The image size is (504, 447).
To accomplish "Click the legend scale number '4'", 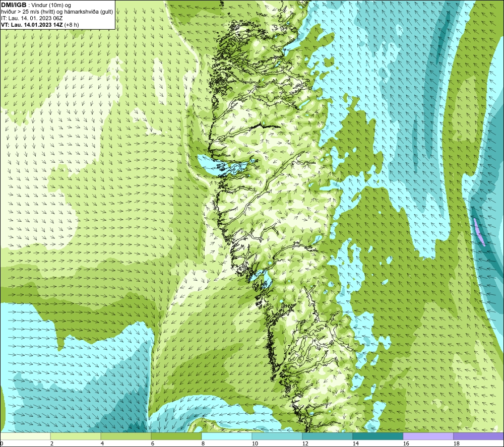I will point(102,444).
